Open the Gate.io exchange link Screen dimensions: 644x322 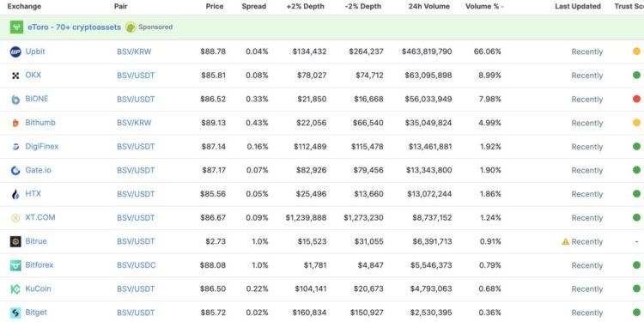[x=38, y=170]
